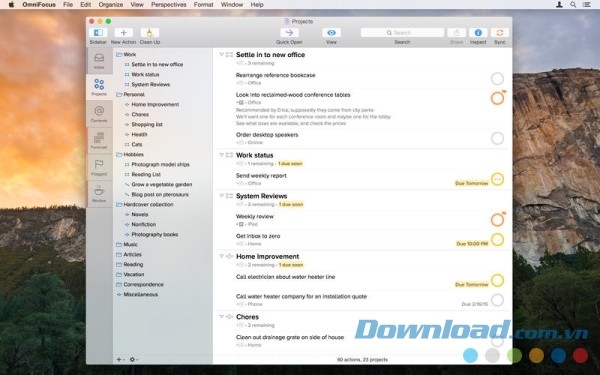Screen dimensions: 600x375
Task: Open Spotlight search in menu bar
Action: point(573,5)
